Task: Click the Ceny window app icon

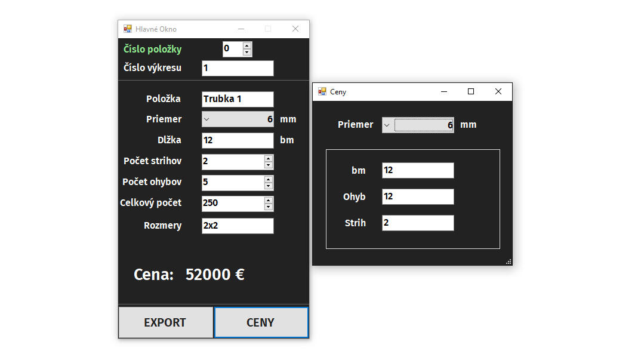Action: [x=322, y=91]
